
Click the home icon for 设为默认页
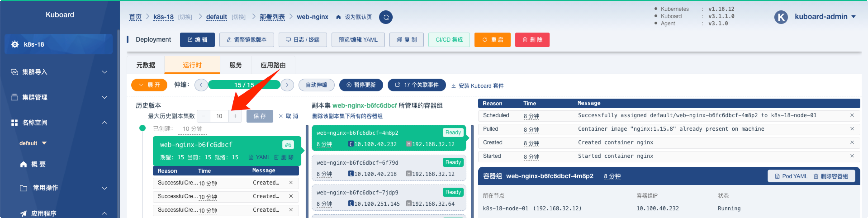pyautogui.click(x=338, y=17)
